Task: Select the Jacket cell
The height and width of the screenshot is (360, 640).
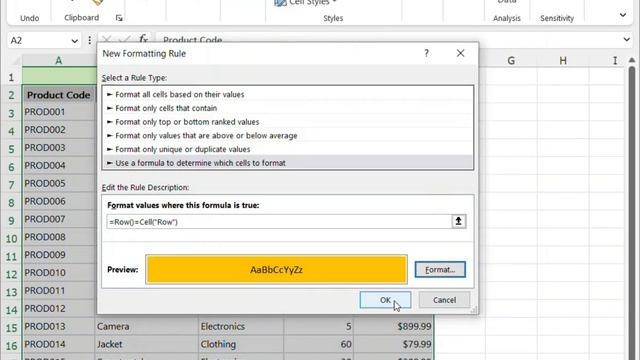Action: 147,344
